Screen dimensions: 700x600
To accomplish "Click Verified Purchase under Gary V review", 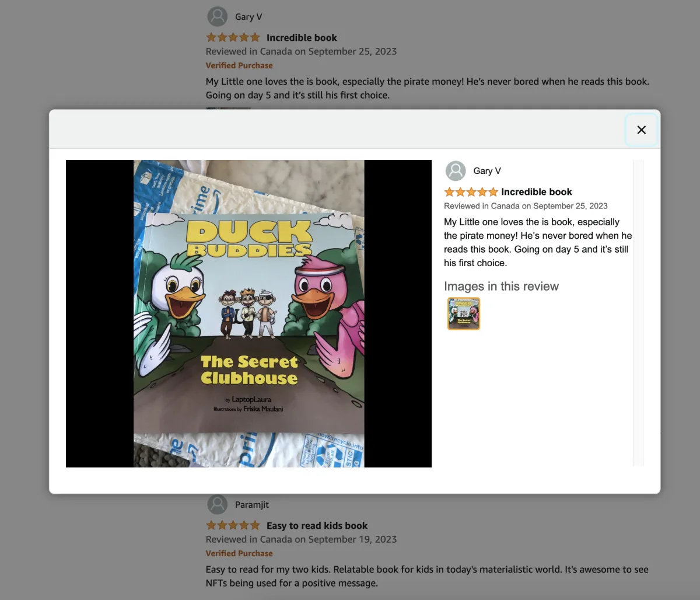I will [239, 65].
